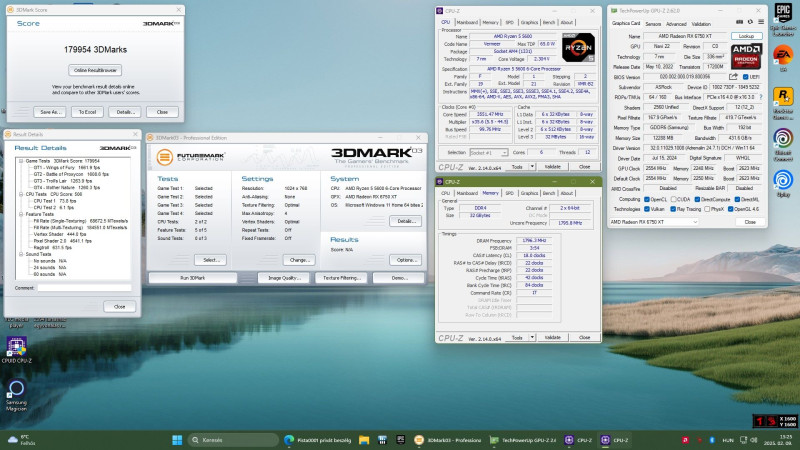
Task: Click the Bluetooth icon in the system tray
Action: point(712,440)
